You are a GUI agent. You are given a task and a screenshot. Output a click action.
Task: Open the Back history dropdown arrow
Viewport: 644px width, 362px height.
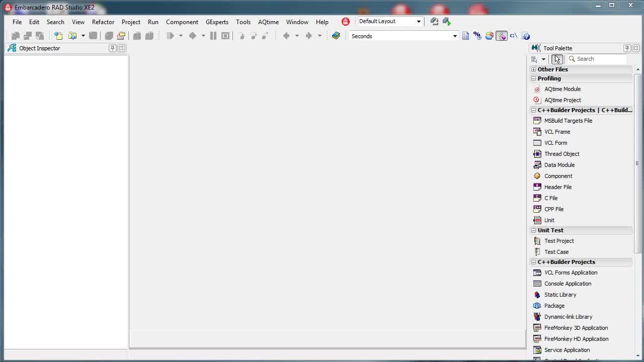(297, 36)
